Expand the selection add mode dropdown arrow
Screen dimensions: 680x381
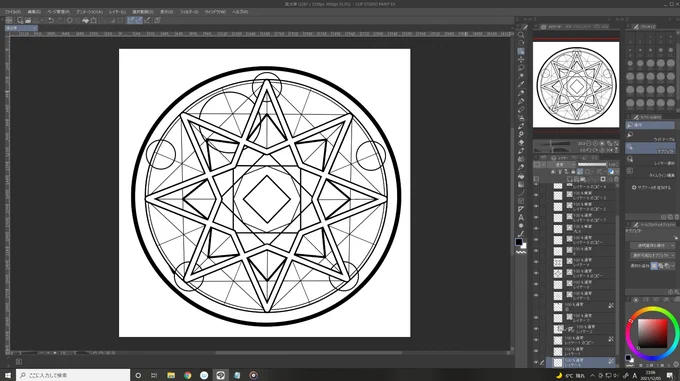coord(673,266)
